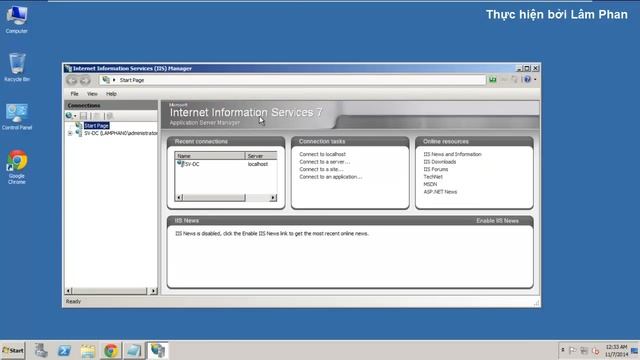640x360 pixels.
Task: Click the Show desktop icon after the clock
Action: click(635, 351)
